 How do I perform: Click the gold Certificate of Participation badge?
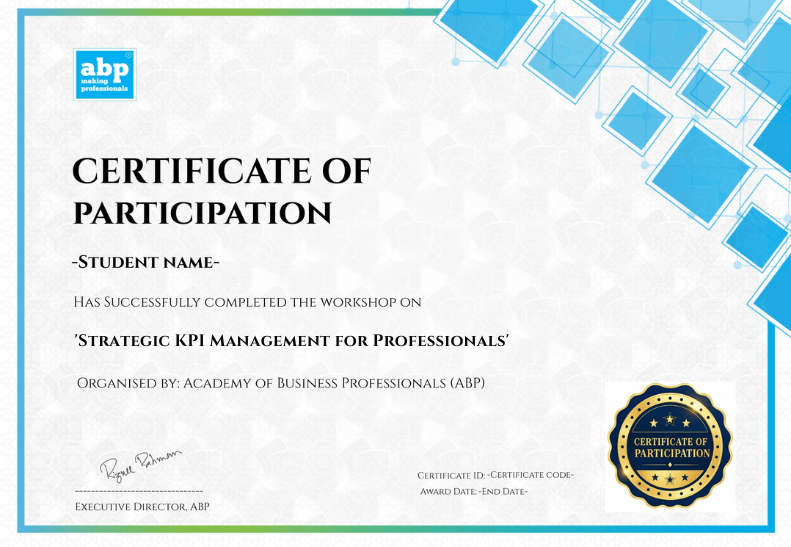(670, 446)
